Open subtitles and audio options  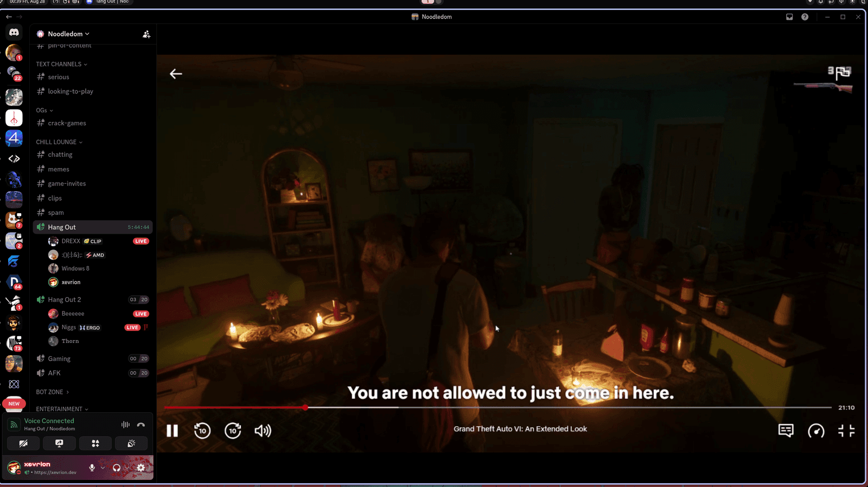click(786, 431)
